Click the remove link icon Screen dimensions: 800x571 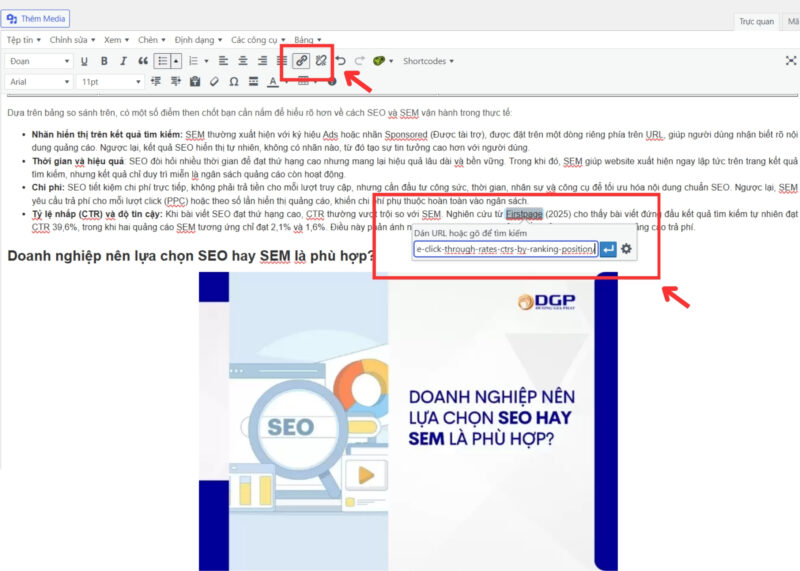[320, 61]
